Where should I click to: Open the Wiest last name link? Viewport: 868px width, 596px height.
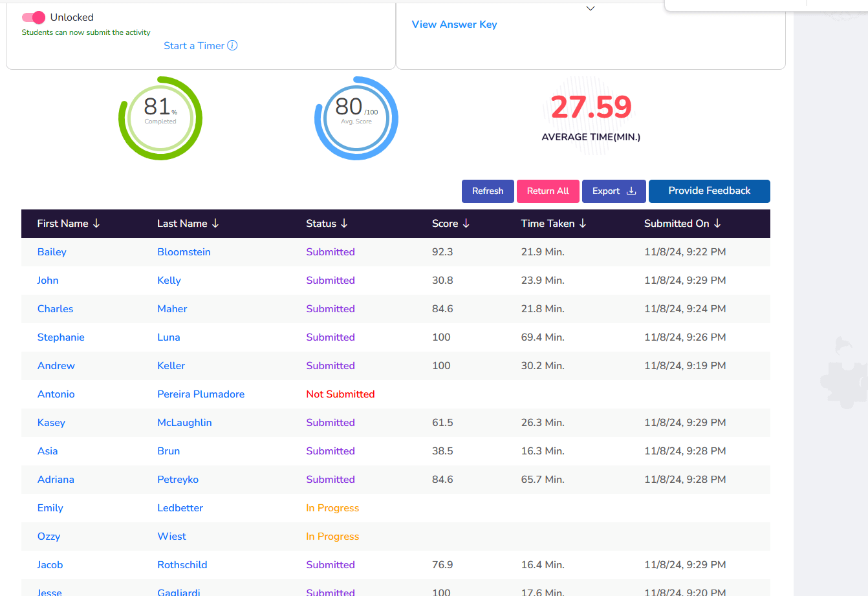(x=171, y=537)
